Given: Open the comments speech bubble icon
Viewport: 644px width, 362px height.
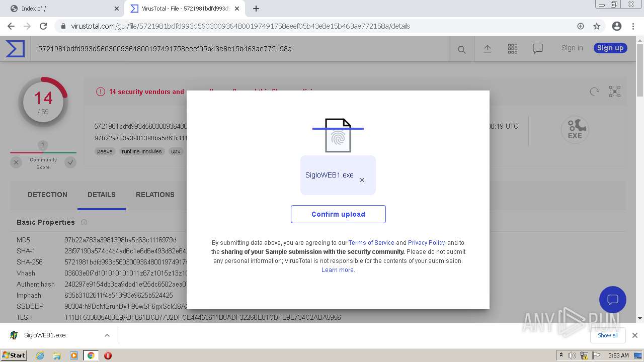Looking at the screenshot, I should [x=538, y=49].
